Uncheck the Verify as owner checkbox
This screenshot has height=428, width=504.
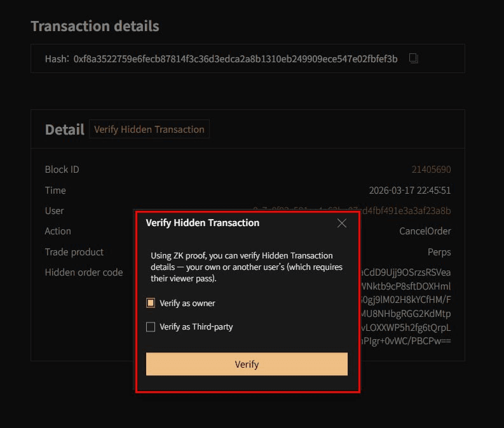click(x=151, y=303)
